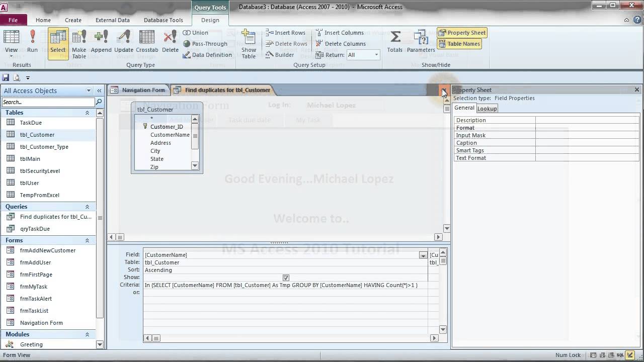
Task: Collapse the Tables group
Action: coord(87,113)
